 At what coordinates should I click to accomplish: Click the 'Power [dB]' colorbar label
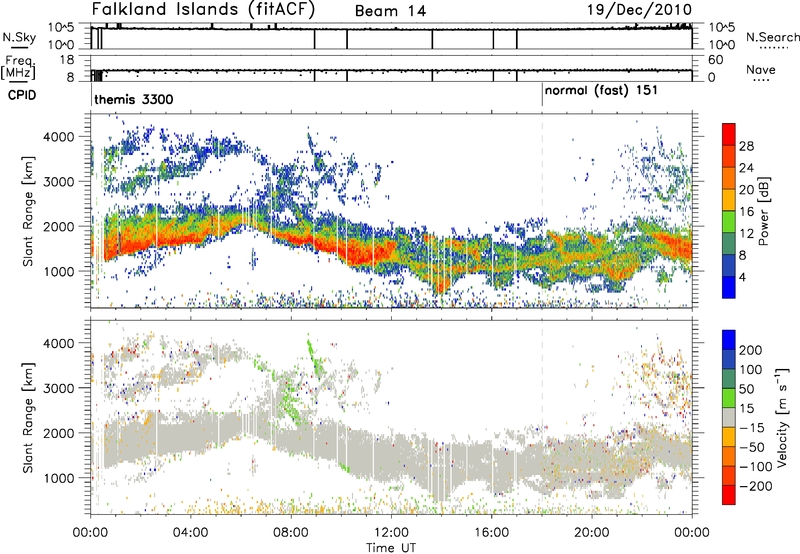[x=763, y=211]
